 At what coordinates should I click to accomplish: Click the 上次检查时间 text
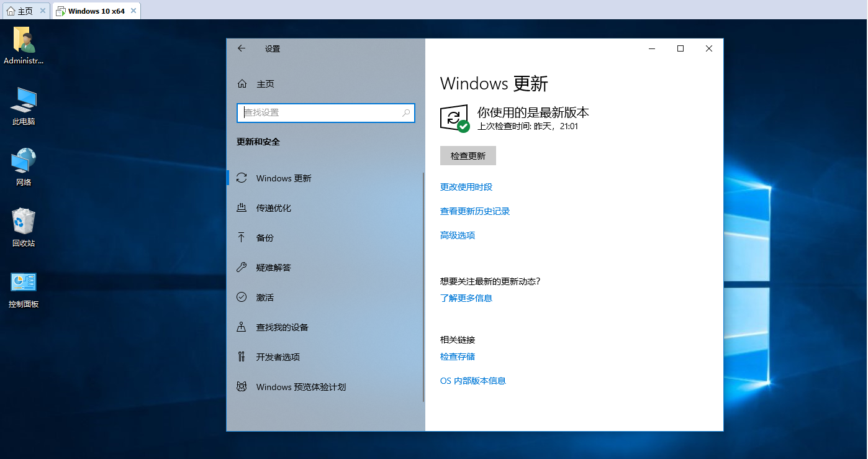pos(528,126)
